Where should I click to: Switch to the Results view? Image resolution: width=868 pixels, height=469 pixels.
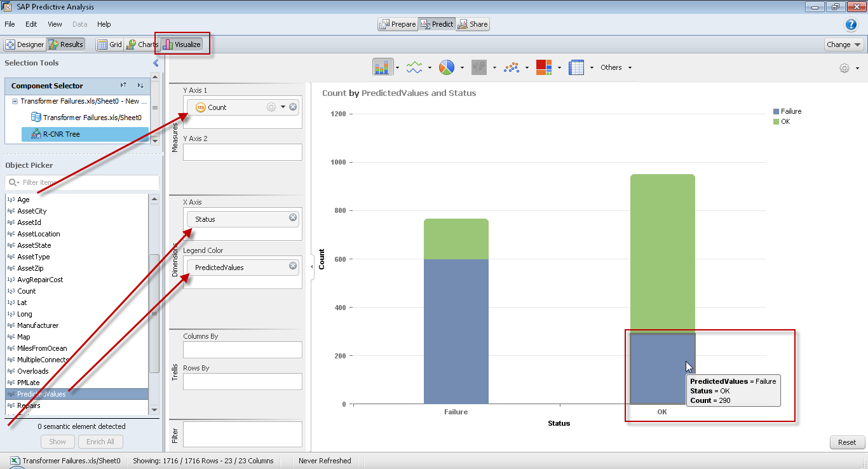coord(65,44)
